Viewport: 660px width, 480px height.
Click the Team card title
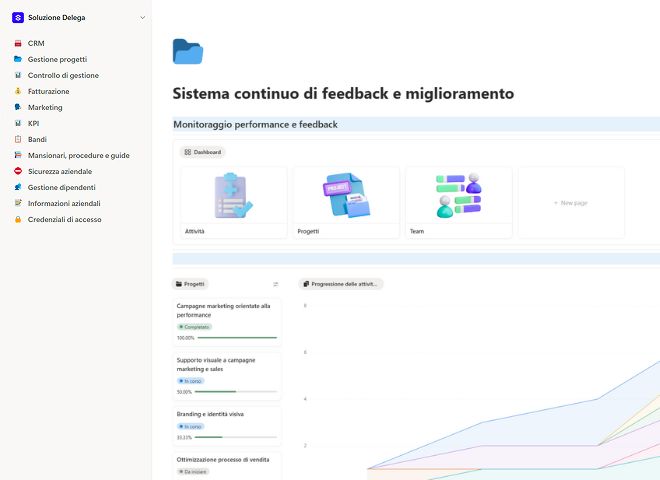(417, 231)
